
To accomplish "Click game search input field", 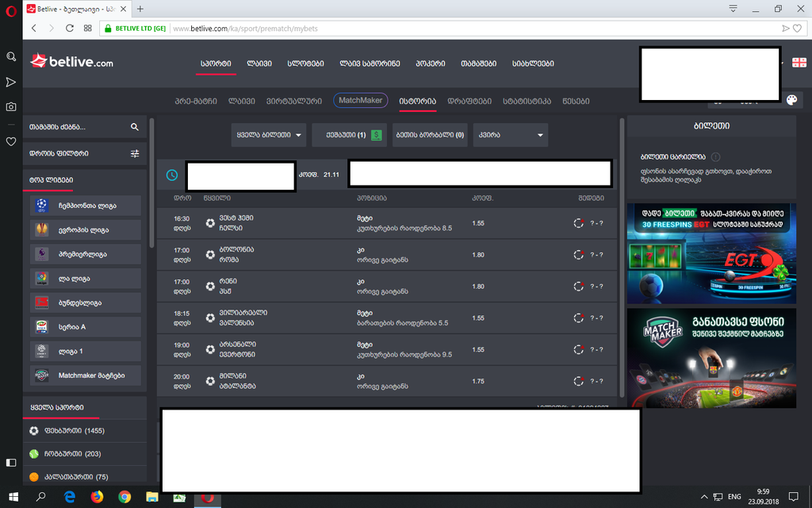I will (85, 127).
